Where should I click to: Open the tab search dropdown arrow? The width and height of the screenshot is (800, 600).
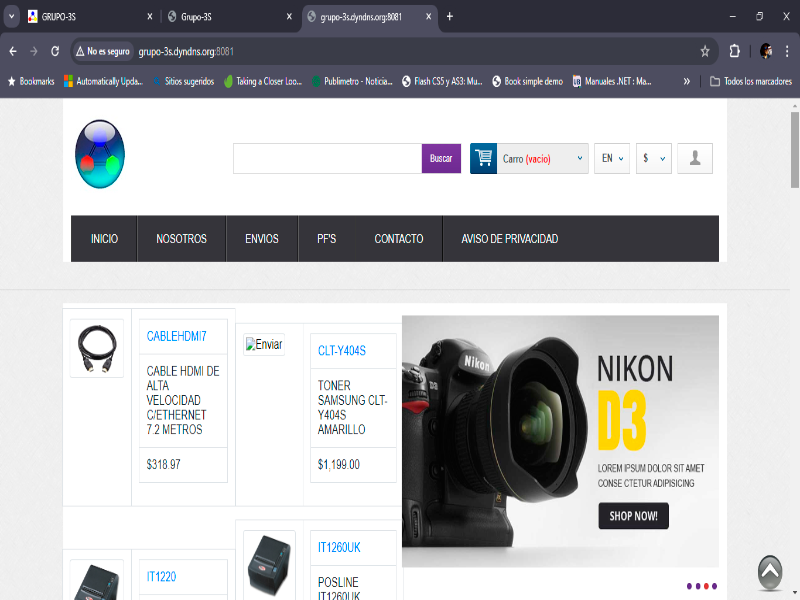point(11,17)
